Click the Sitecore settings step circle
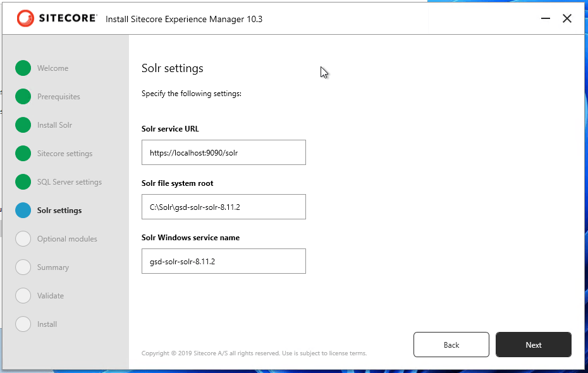 coord(23,154)
